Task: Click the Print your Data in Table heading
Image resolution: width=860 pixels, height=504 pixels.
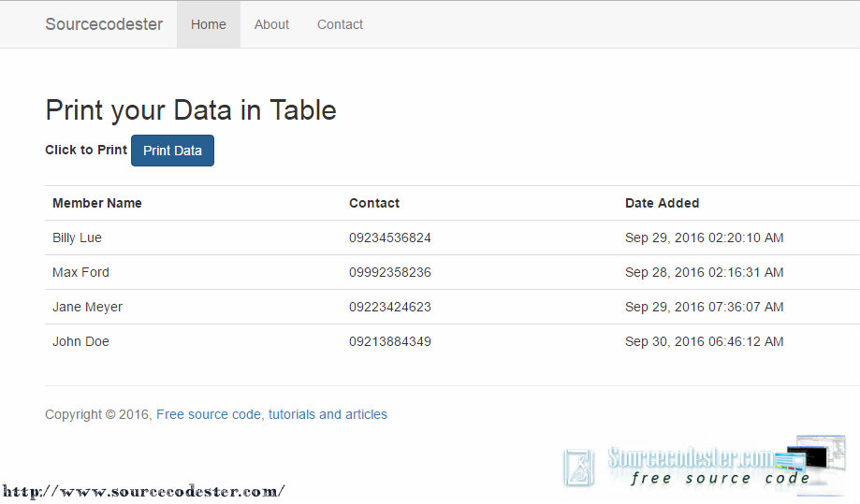Action: [191, 110]
